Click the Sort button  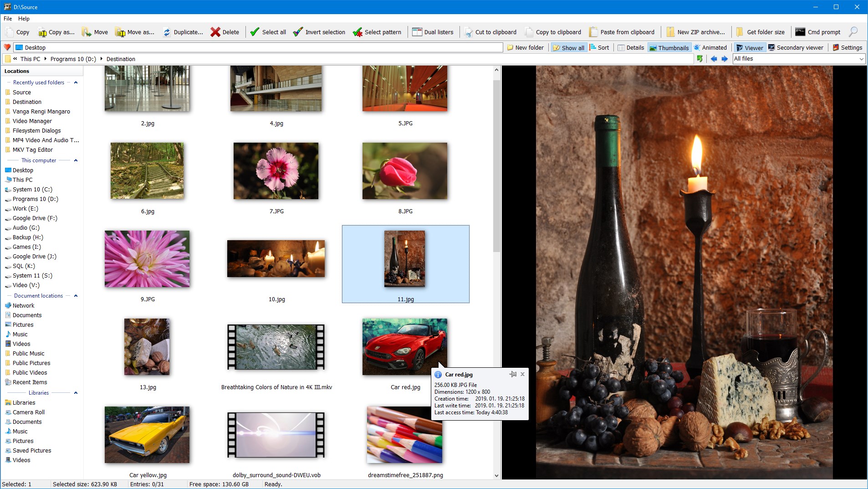click(x=599, y=47)
